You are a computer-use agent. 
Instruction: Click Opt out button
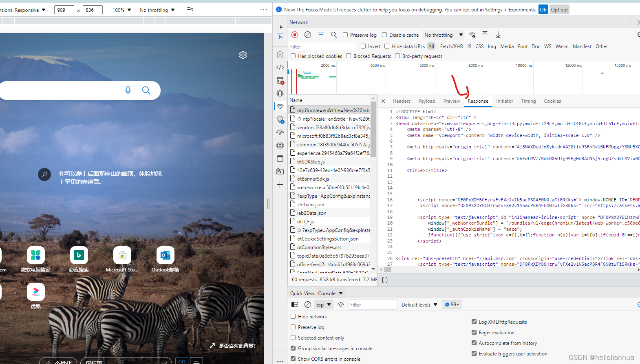(x=559, y=10)
